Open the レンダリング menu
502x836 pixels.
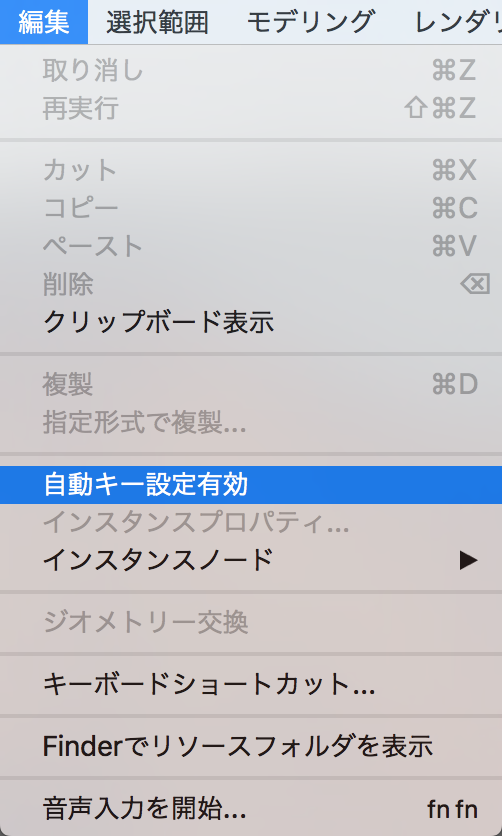(x=457, y=22)
